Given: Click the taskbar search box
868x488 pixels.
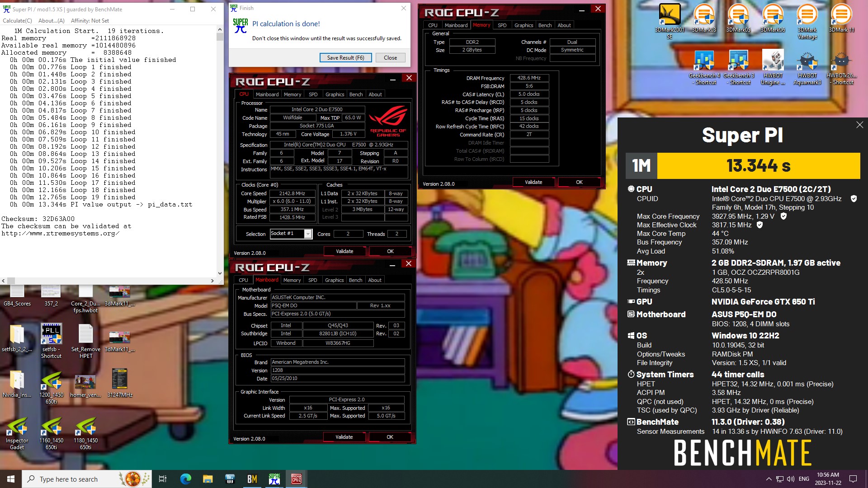Looking at the screenshot, I should point(87,479).
